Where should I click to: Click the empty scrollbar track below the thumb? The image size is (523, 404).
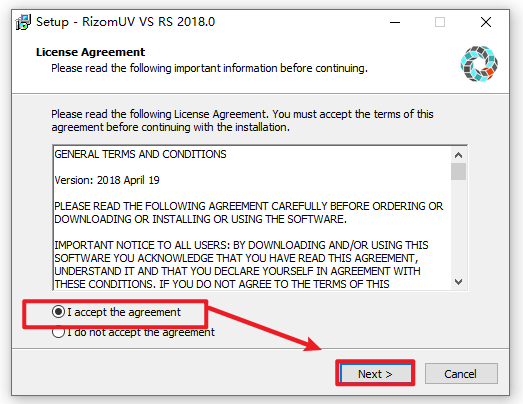coord(459,228)
